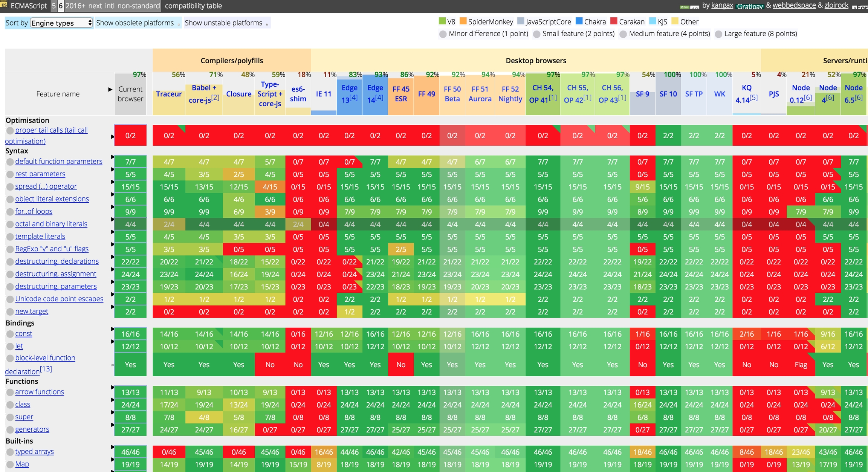Click the Gratipay badge
The width and height of the screenshot is (868, 472).
click(749, 6)
